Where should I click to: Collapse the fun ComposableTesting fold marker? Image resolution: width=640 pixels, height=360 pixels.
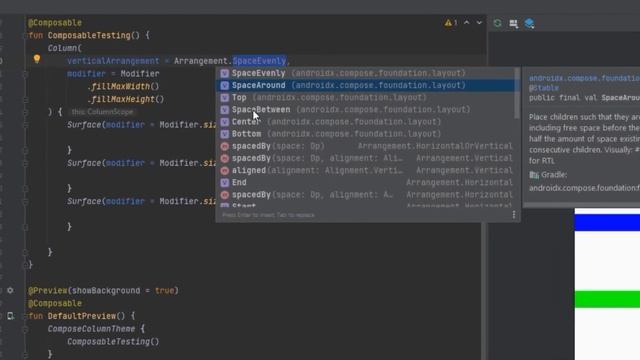(x=25, y=36)
